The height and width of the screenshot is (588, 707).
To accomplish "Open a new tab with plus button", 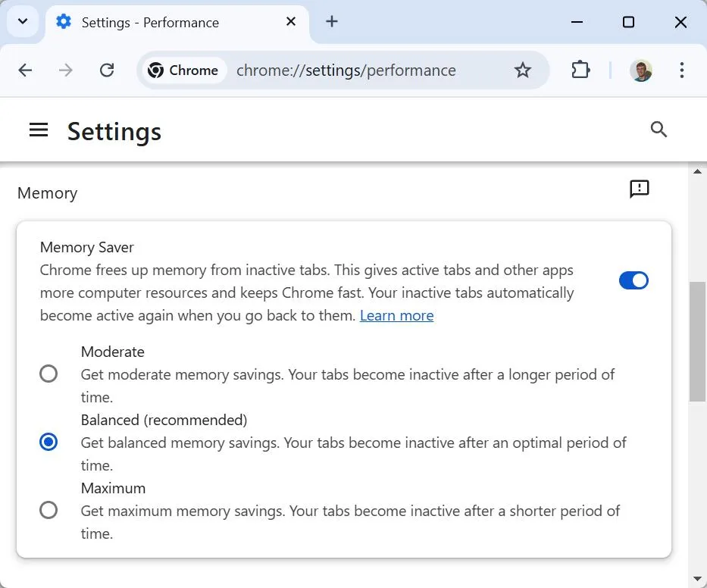I will [x=331, y=21].
